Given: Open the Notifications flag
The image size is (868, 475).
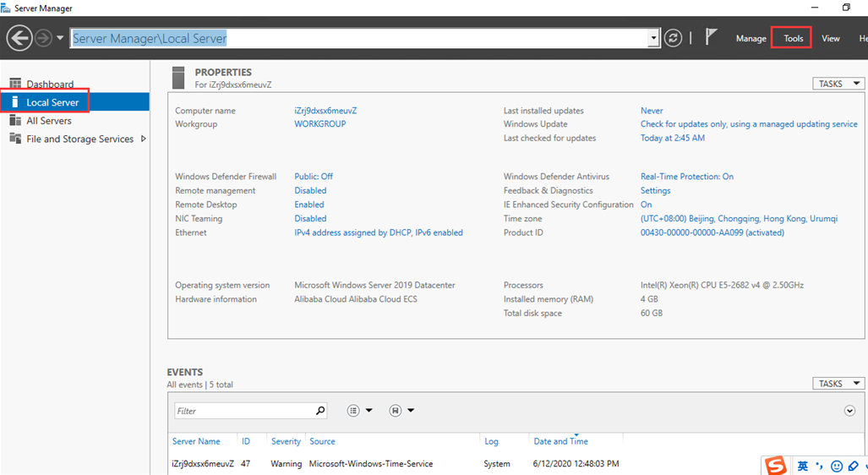Looking at the screenshot, I should tap(711, 37).
